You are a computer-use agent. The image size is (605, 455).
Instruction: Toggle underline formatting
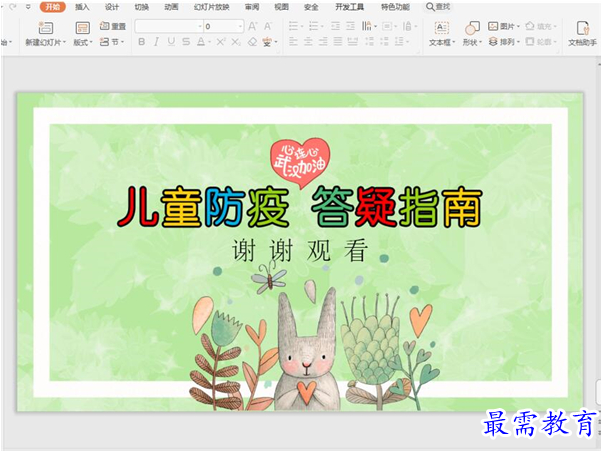(171, 42)
